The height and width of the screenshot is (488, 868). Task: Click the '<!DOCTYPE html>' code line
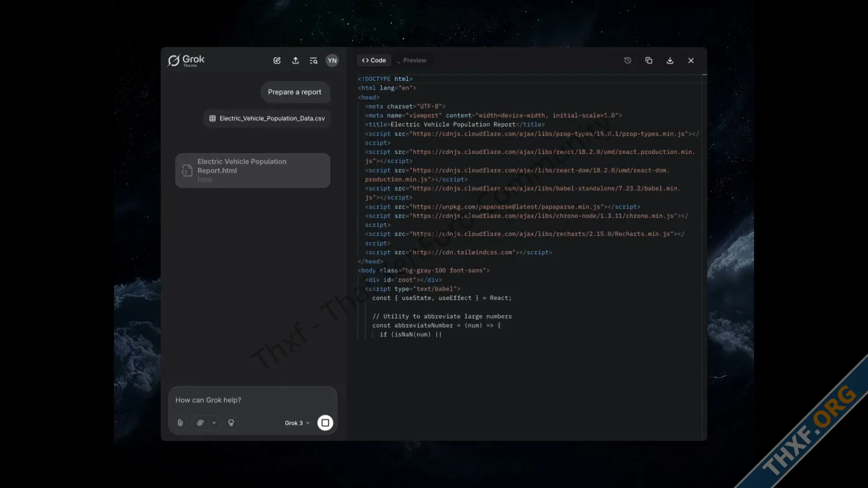(385, 79)
